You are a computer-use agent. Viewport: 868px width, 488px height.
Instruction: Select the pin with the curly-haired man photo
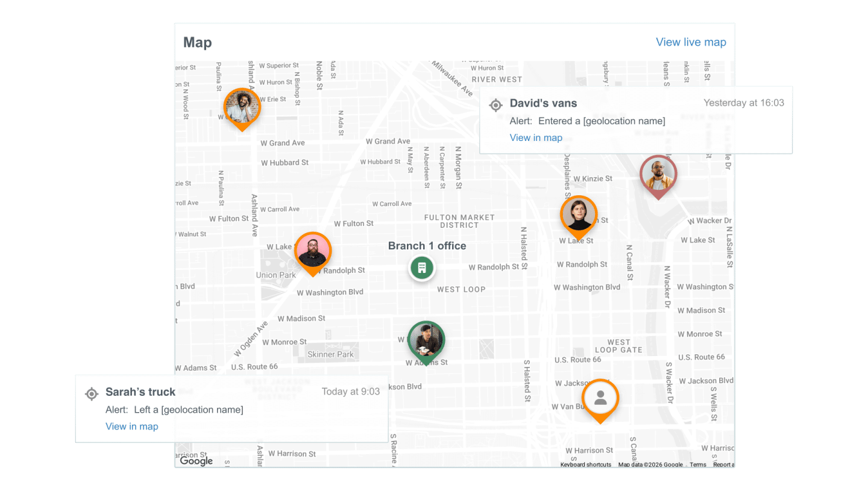(242, 108)
